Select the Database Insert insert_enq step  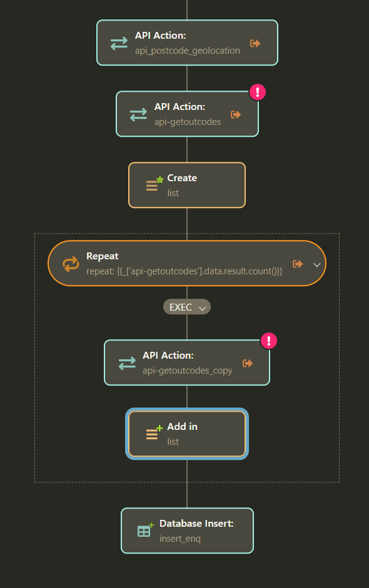click(188, 531)
